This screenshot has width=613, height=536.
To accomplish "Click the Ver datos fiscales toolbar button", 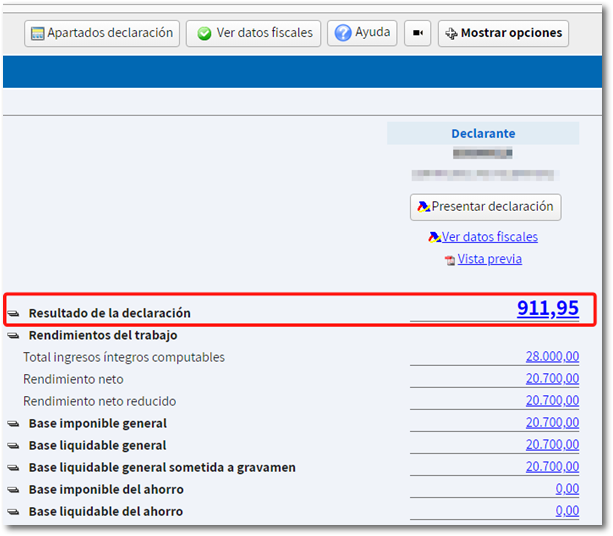I will pyautogui.click(x=253, y=33).
